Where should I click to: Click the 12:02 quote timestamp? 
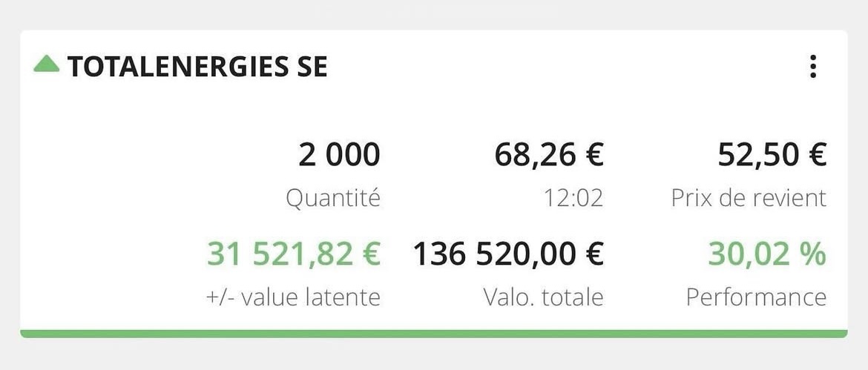point(573,198)
